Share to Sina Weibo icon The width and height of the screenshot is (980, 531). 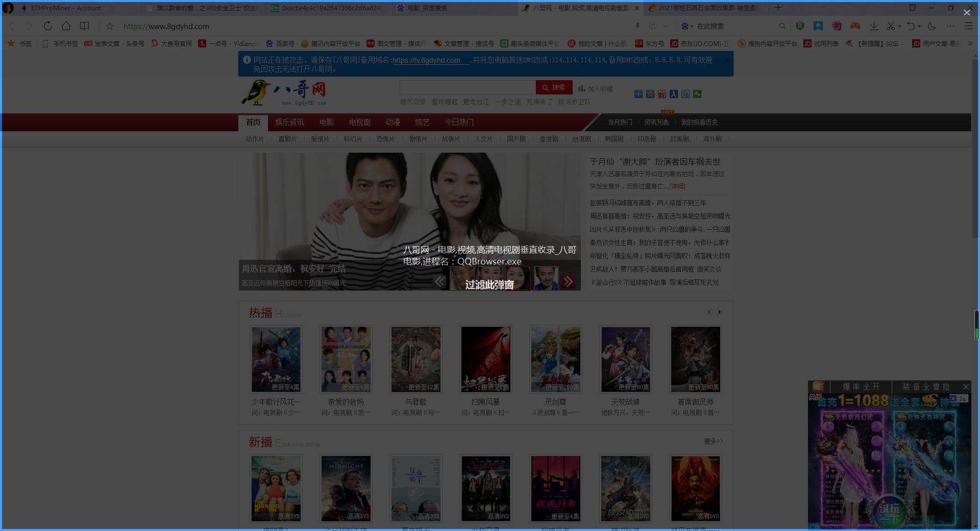661,94
